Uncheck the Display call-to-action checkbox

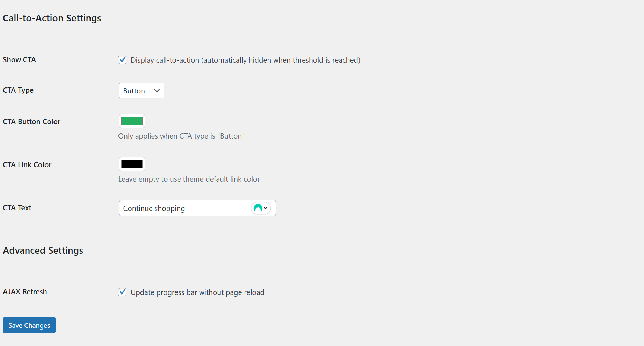(x=122, y=60)
